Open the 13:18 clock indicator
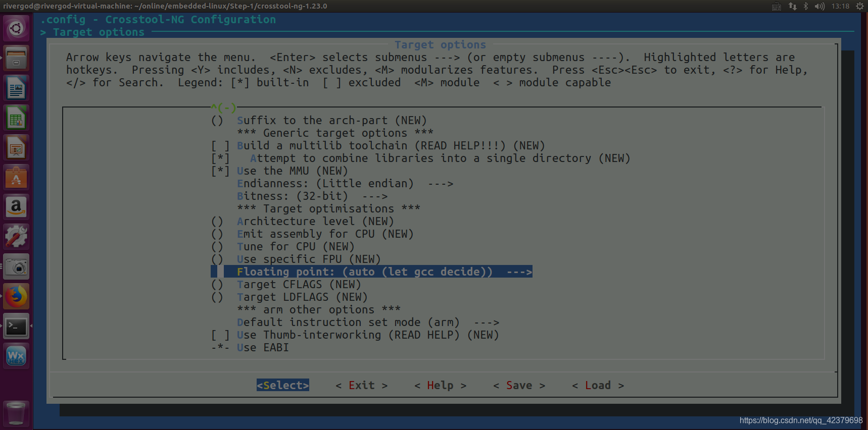Image resolution: width=868 pixels, height=430 pixels. pos(840,6)
